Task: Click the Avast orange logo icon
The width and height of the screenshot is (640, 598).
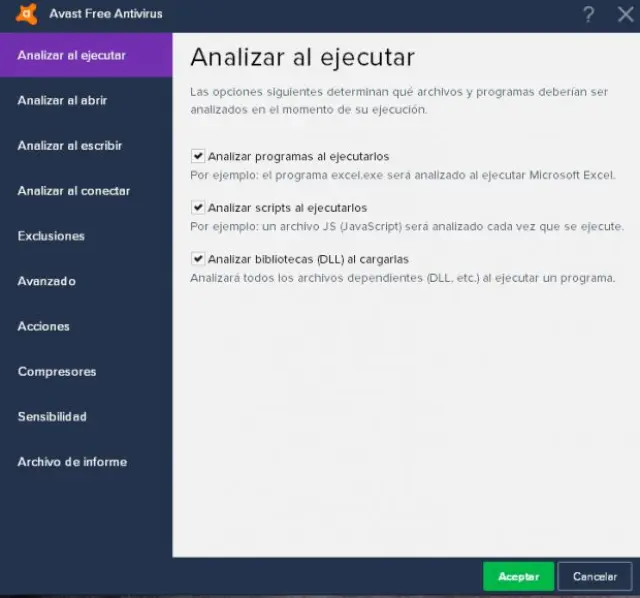Action: [27, 13]
